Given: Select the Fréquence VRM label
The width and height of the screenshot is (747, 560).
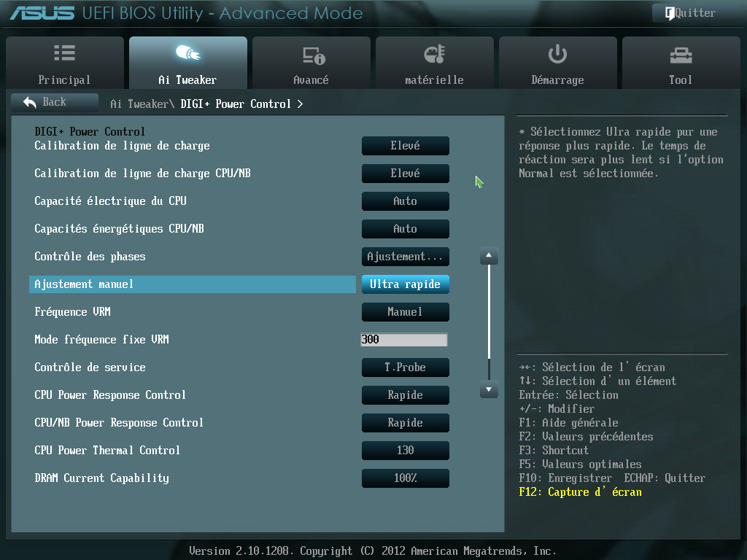Looking at the screenshot, I should (x=72, y=312).
